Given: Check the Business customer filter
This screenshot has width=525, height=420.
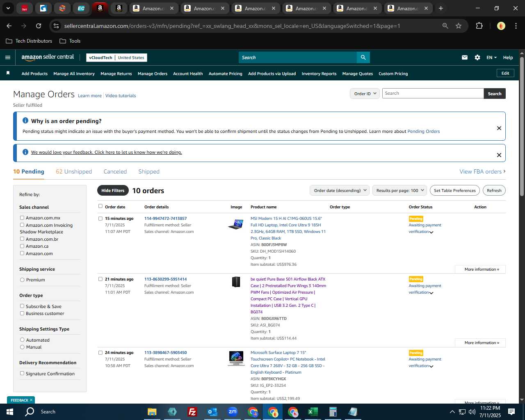Looking at the screenshot, I should [22, 313].
